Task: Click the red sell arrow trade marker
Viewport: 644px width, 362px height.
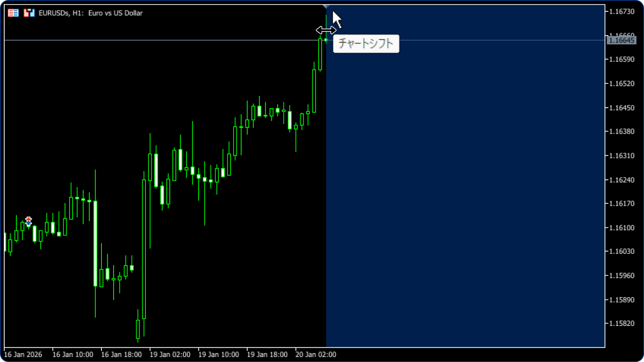Action: tap(29, 219)
